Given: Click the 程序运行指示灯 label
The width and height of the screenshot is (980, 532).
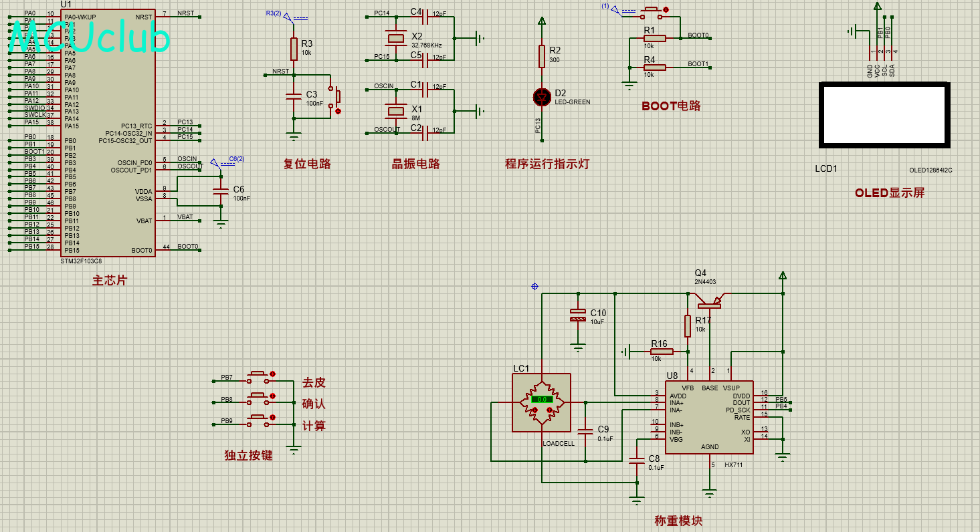Looking at the screenshot, I should coord(547,164).
